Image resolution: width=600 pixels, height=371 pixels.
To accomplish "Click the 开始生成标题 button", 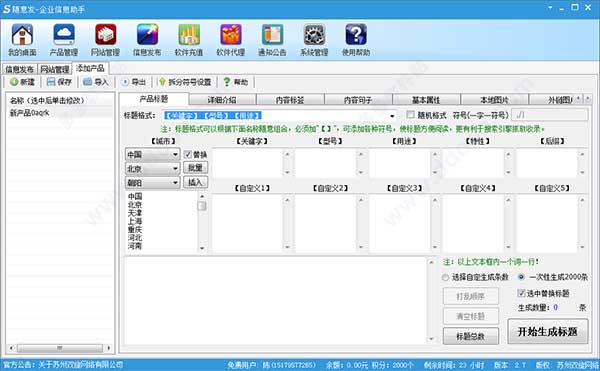I will (x=548, y=332).
